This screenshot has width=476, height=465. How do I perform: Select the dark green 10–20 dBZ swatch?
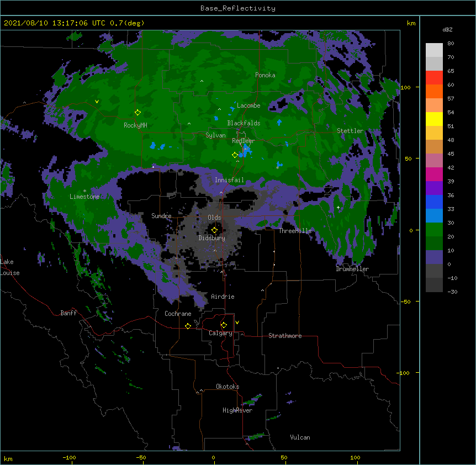[x=434, y=244]
